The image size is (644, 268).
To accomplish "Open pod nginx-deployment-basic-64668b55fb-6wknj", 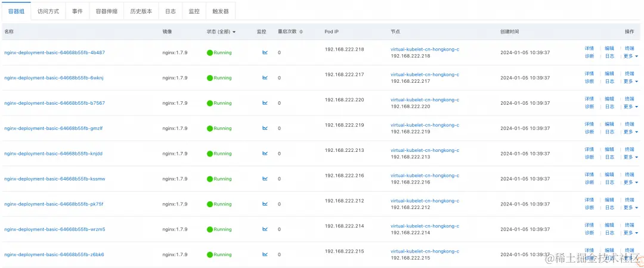I will coord(54,77).
